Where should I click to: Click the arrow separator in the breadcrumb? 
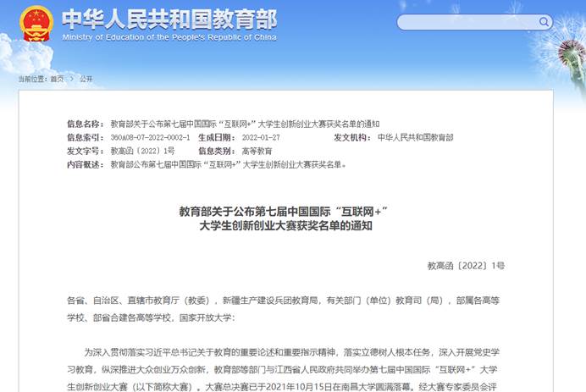pos(71,79)
